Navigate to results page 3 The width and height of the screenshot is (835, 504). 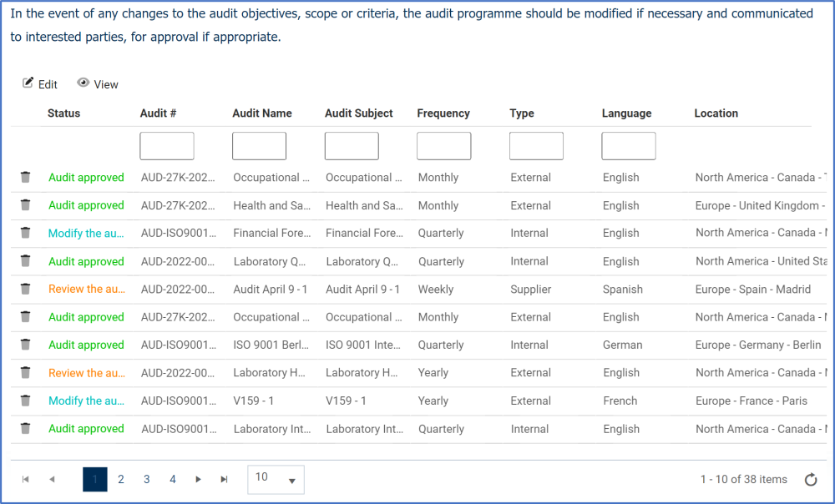[x=146, y=479]
